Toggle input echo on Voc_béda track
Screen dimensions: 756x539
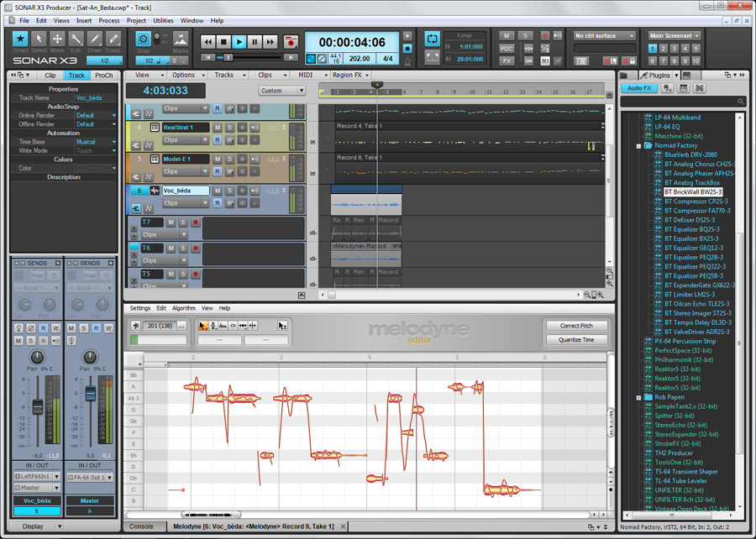coord(255,191)
